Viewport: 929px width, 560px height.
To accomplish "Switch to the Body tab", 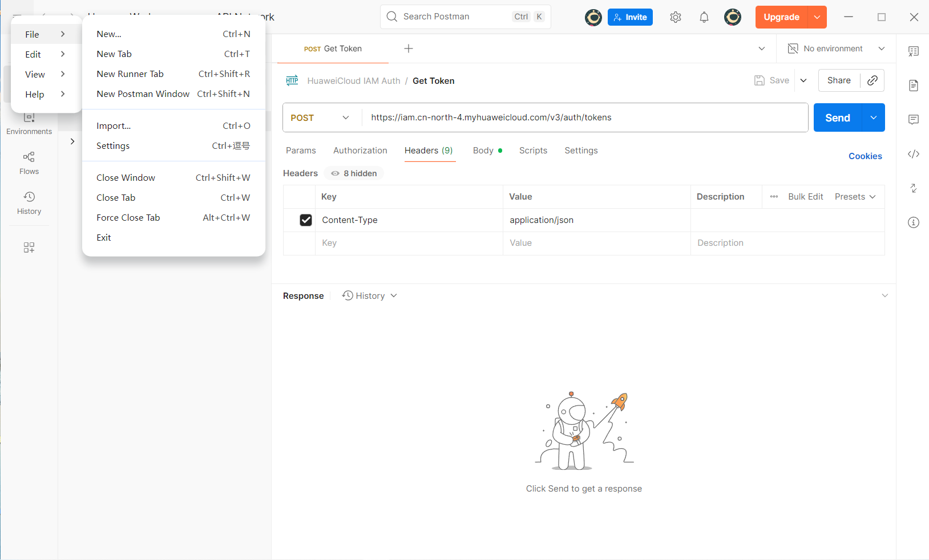I will [487, 151].
